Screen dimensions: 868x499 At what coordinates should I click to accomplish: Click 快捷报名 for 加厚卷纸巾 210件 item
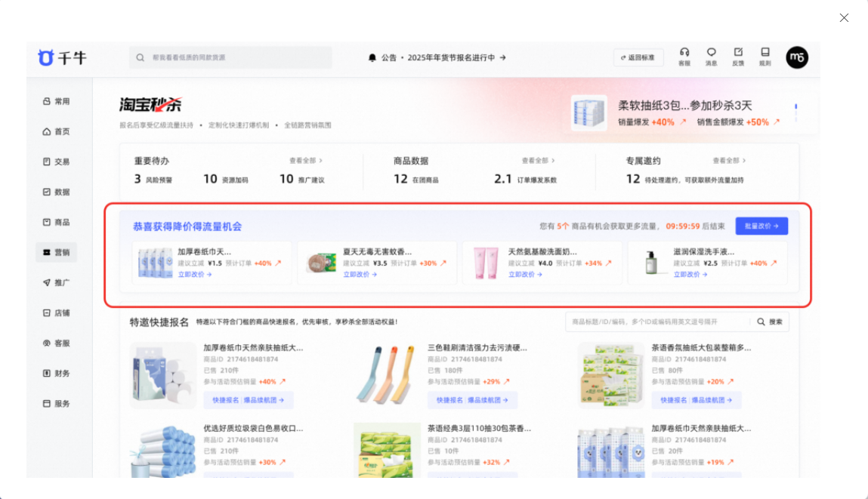click(x=226, y=400)
